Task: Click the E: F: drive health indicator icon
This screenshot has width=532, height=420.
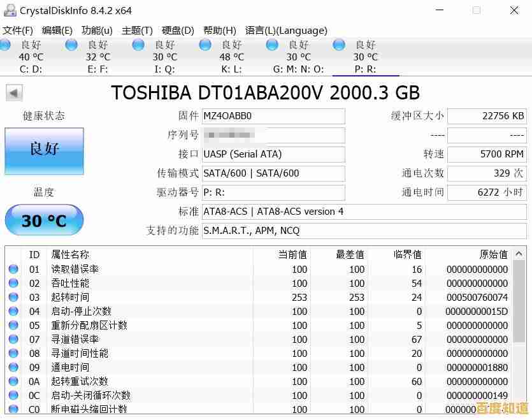Action: (71, 45)
